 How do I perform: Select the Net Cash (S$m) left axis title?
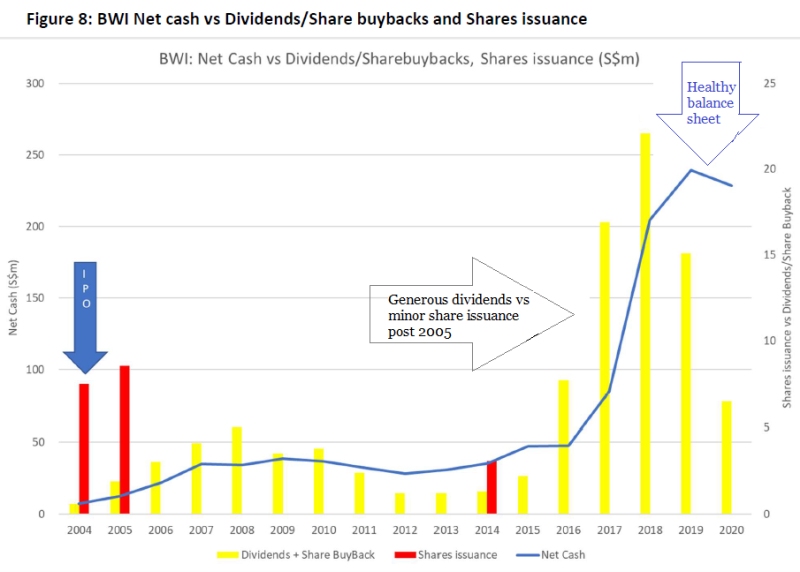pyautogui.click(x=15, y=298)
